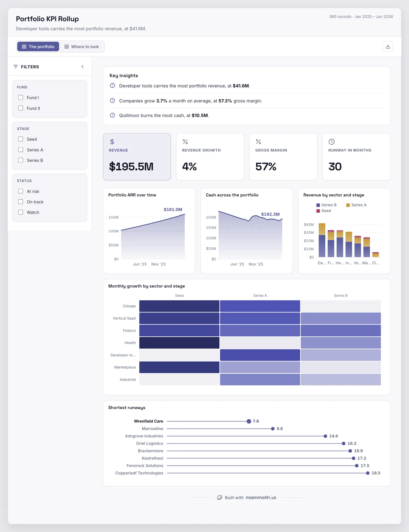
Task: Select the Revenue Growth KPI card
Action: click(210, 157)
